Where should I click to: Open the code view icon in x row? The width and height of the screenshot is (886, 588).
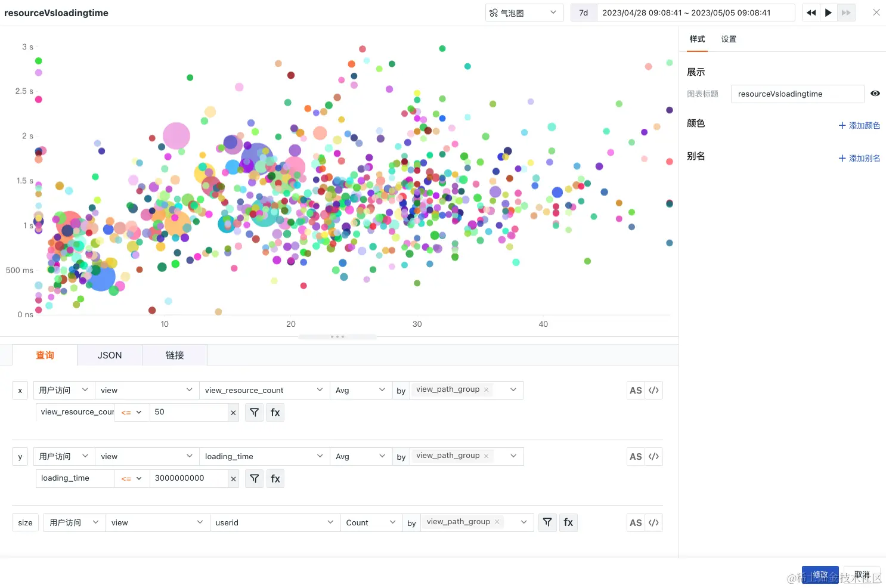pos(653,391)
